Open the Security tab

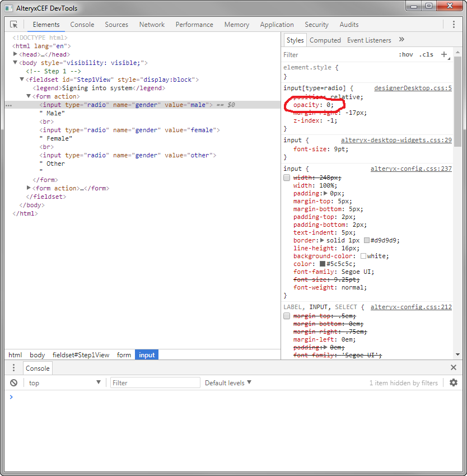(x=316, y=25)
